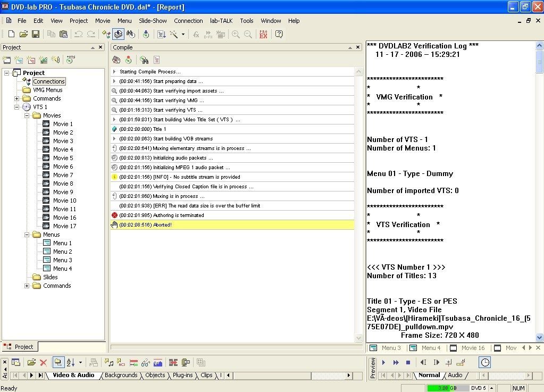Switch to the Clips assets tab
544x392 pixels.
point(206,375)
